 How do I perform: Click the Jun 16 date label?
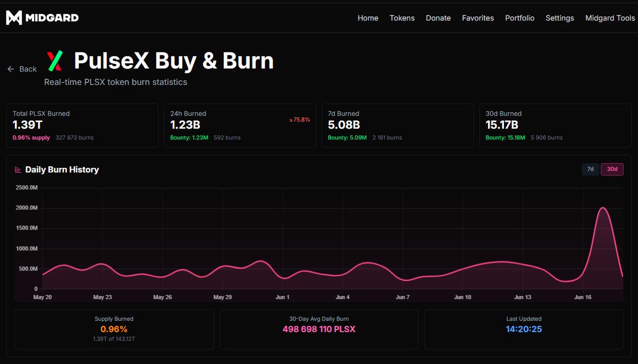[583, 297]
